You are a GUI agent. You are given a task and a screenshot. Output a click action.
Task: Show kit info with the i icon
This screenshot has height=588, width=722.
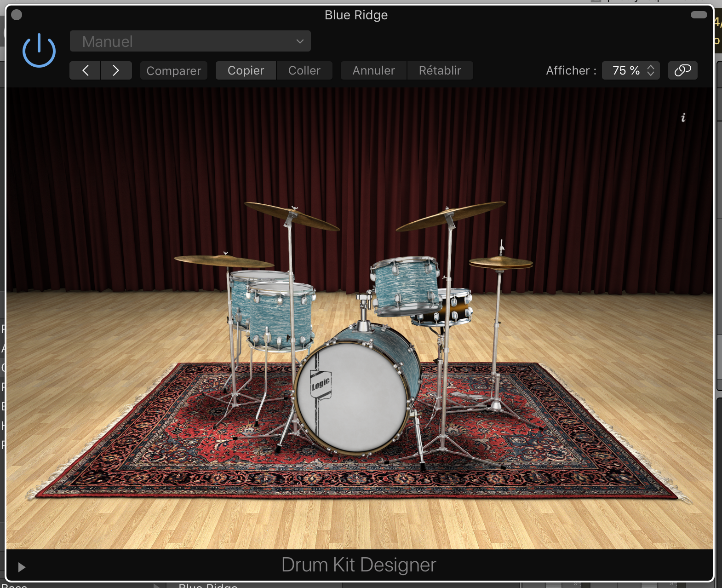(x=683, y=118)
